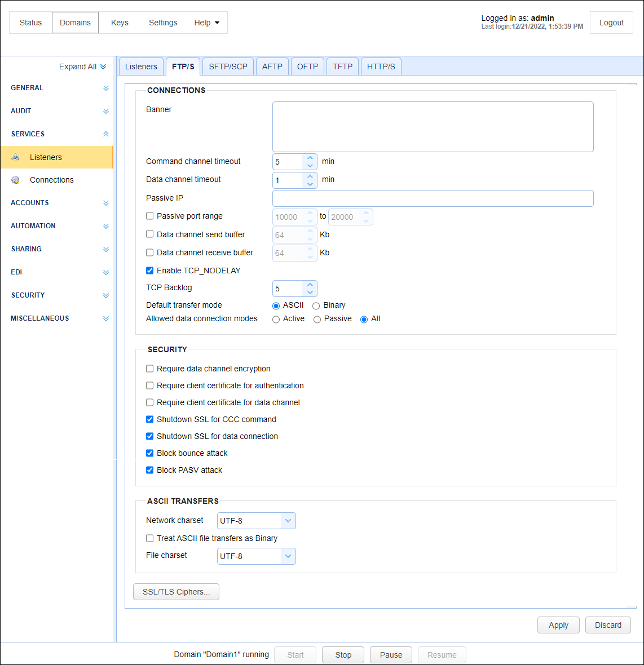Collapse the SERVICES section chevron
Viewport: 644px width, 665px height.
click(106, 134)
